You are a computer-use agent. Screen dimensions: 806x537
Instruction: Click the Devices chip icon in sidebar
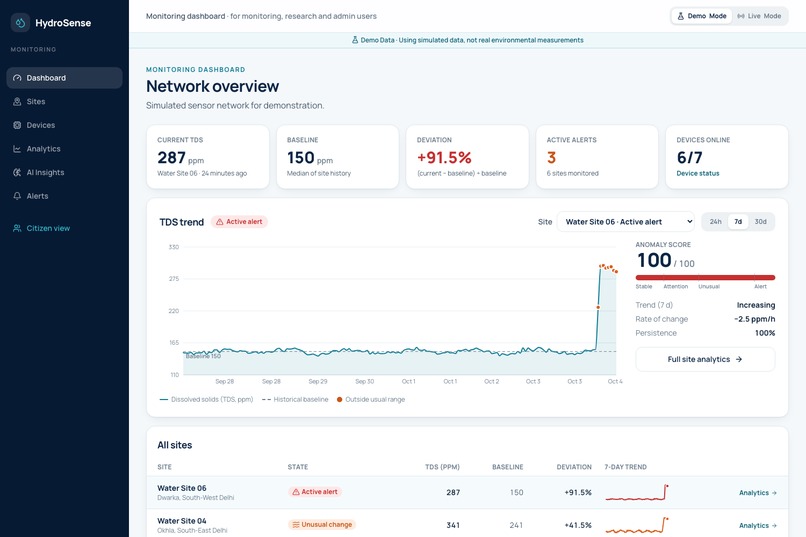click(x=17, y=125)
